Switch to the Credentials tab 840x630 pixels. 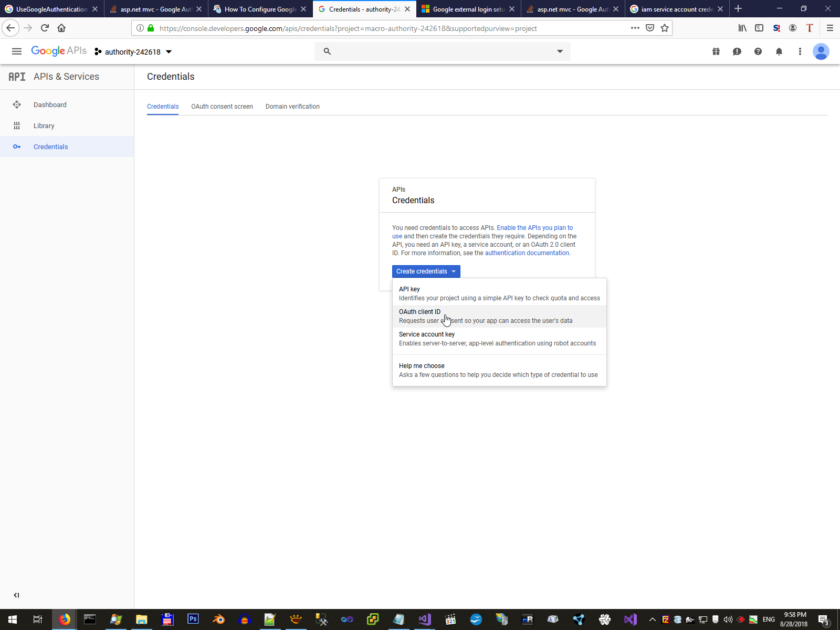[163, 107]
